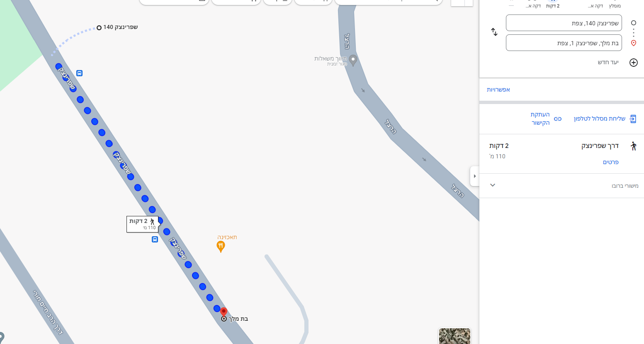The width and height of the screenshot is (644, 344).
Task: Select the דרך שפרינצק walking route
Action: [x=561, y=154]
